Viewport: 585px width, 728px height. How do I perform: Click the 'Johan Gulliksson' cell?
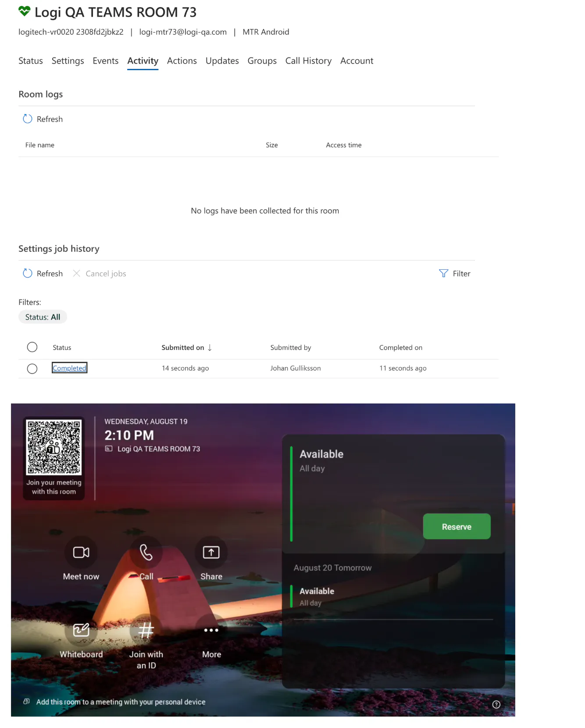point(296,368)
